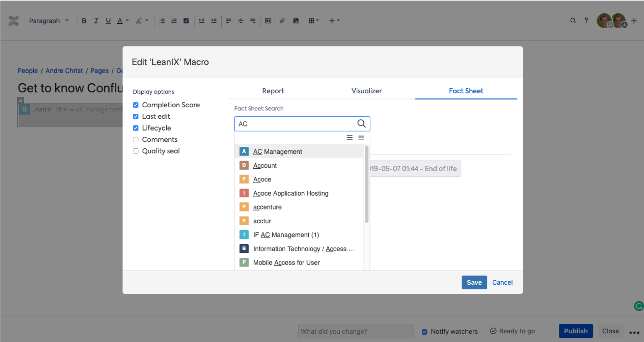Select Information Technology / Access result
This screenshot has height=342, width=644.
tap(299, 249)
